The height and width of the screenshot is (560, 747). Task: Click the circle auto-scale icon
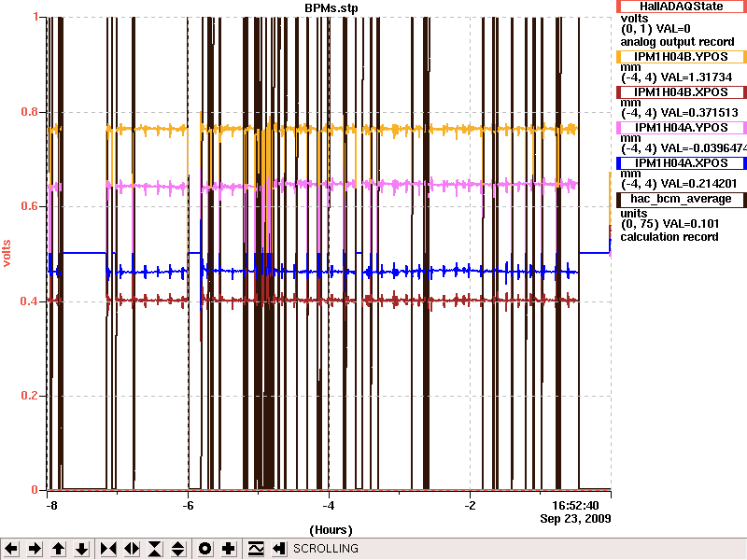[204, 549]
